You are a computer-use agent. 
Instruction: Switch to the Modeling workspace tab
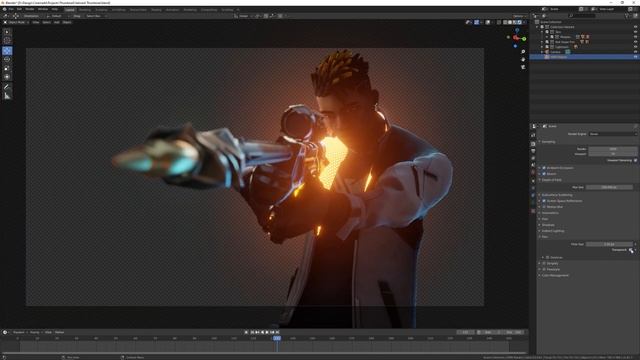(x=85, y=10)
